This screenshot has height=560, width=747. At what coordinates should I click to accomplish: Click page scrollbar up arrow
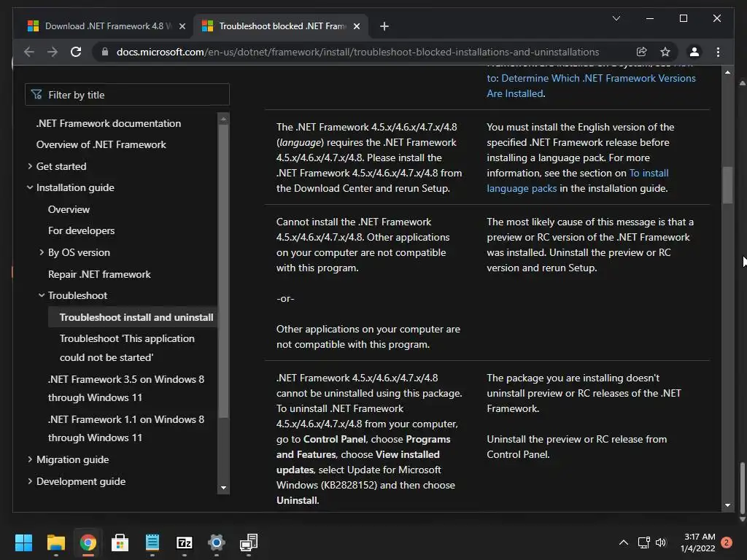[x=727, y=72]
